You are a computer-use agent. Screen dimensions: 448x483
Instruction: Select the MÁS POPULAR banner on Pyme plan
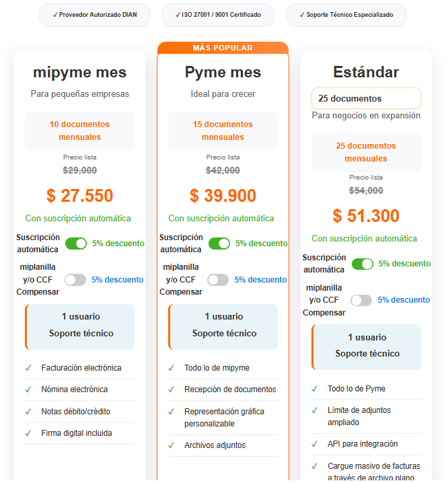pyautogui.click(x=223, y=48)
